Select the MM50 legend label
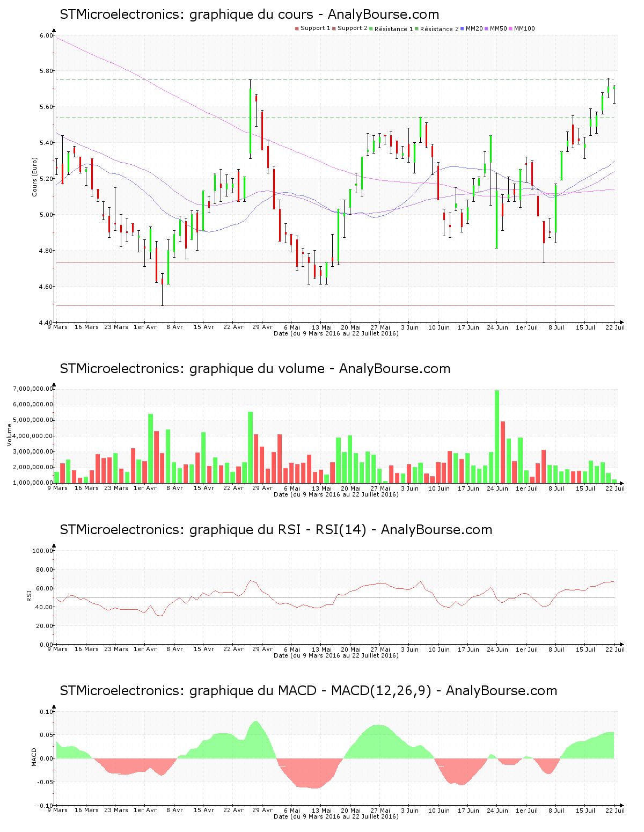The height and width of the screenshot is (832, 644). (x=499, y=28)
